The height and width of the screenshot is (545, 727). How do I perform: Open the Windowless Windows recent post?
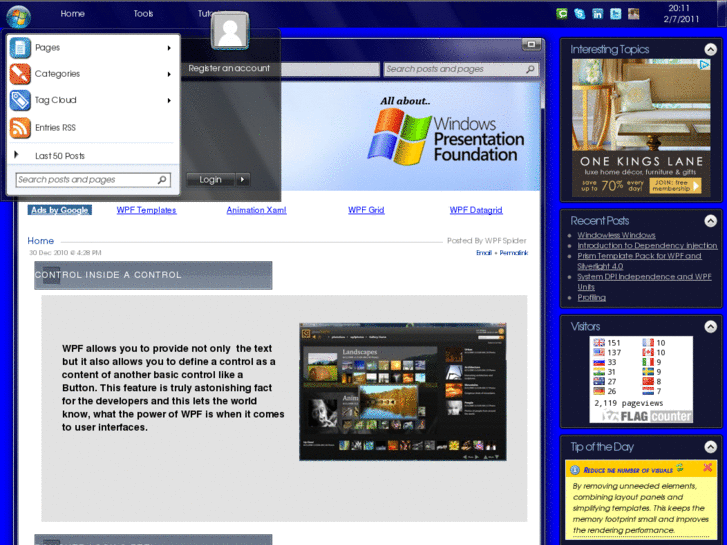tap(616, 235)
